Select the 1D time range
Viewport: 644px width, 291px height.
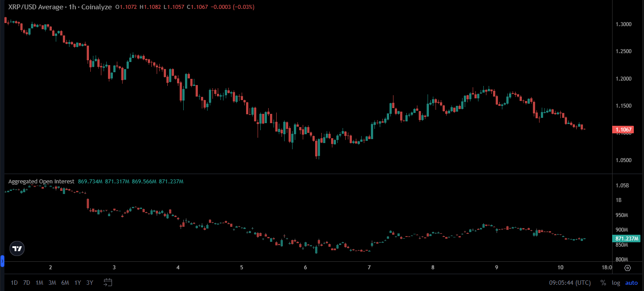(14, 283)
